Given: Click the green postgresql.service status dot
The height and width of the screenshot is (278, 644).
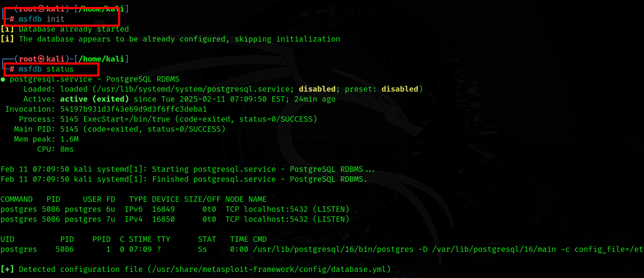Looking at the screenshot, I should [3, 80].
